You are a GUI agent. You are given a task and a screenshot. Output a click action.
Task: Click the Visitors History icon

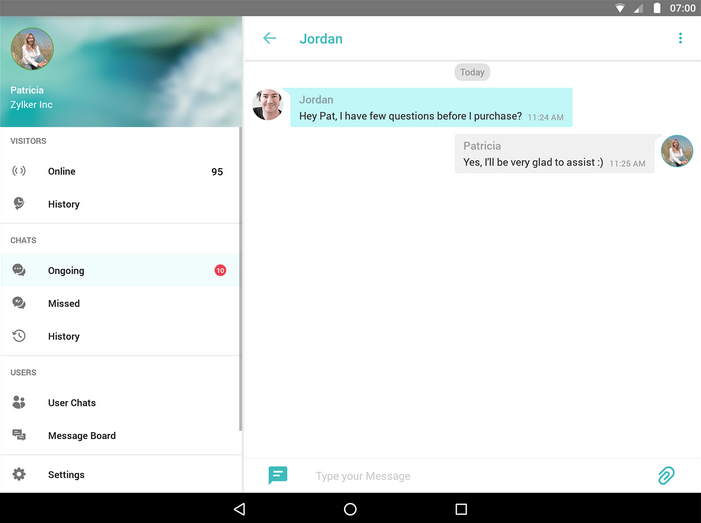(x=19, y=203)
